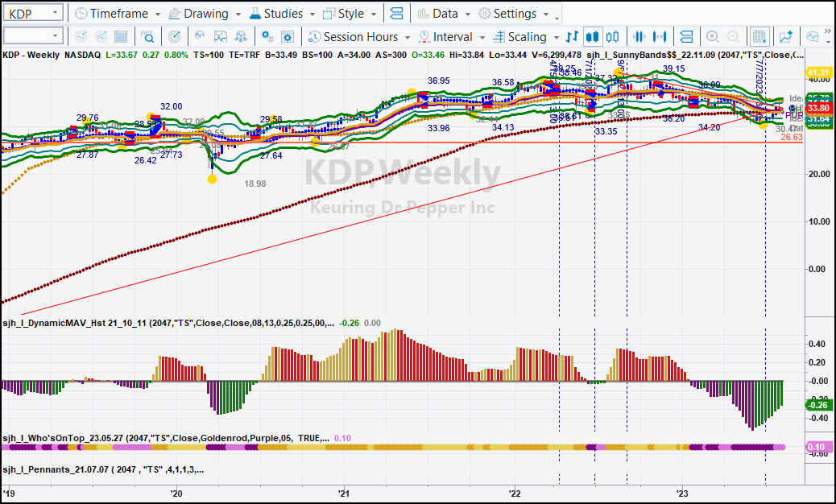Click the three-node strategy network icon
This screenshot has width=836, height=504.
point(241,37)
